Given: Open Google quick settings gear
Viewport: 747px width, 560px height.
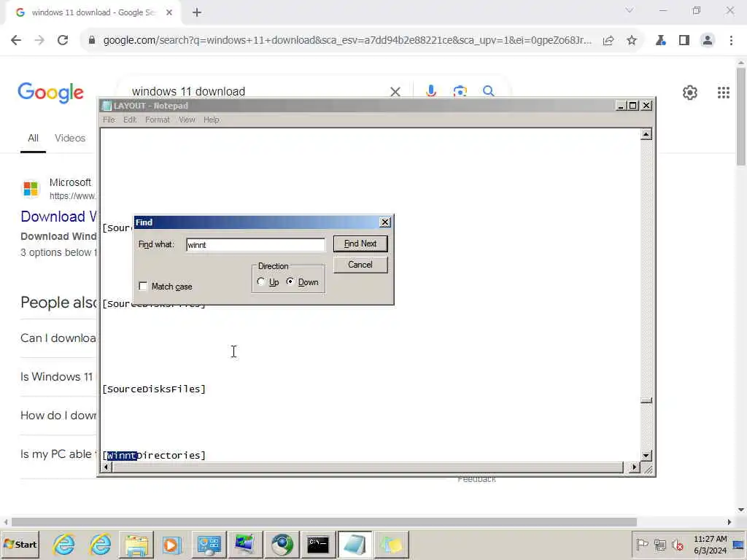Looking at the screenshot, I should pos(690,93).
